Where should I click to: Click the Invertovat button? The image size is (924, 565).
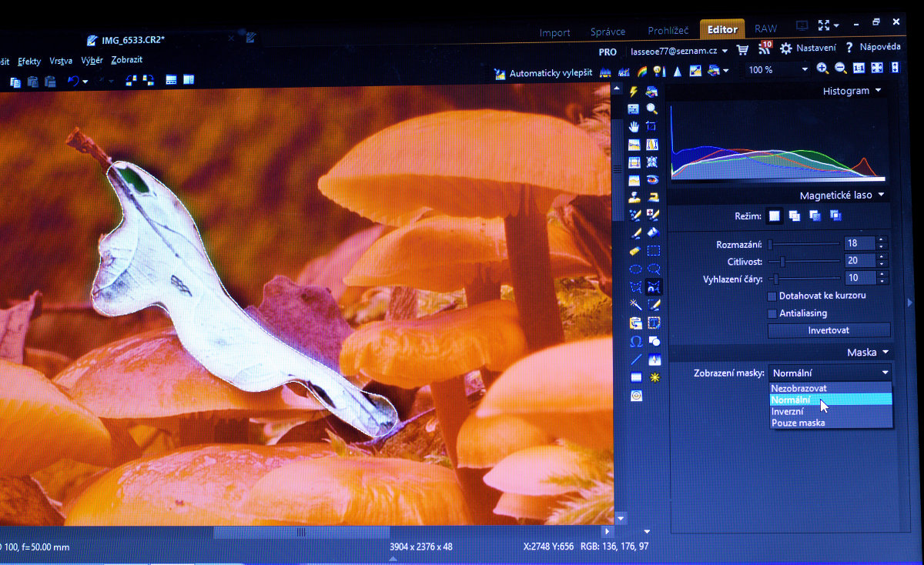(829, 330)
